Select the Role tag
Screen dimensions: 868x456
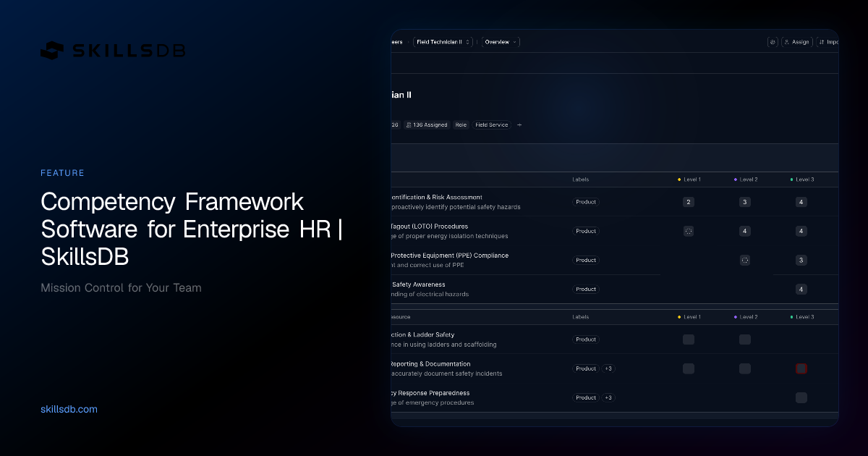click(461, 124)
